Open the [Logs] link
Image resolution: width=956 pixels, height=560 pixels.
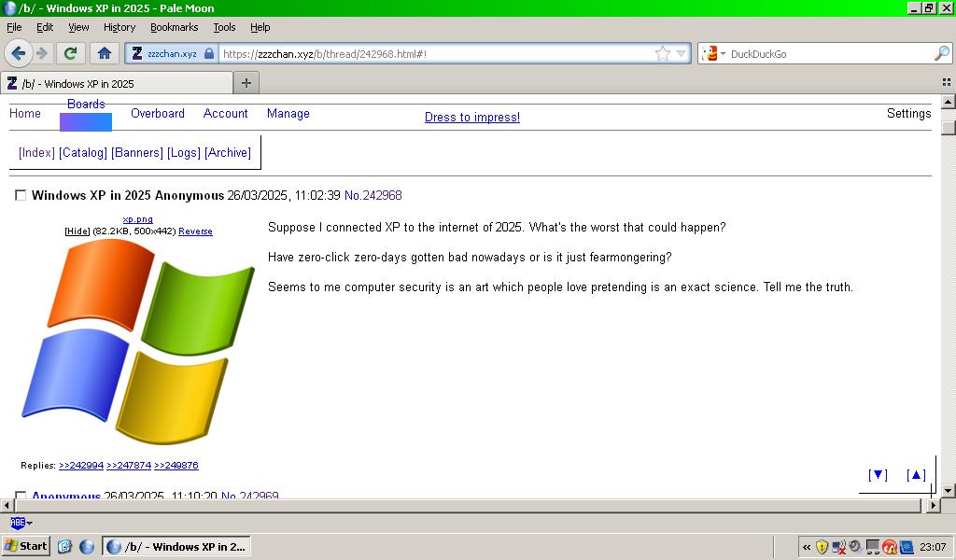184,152
